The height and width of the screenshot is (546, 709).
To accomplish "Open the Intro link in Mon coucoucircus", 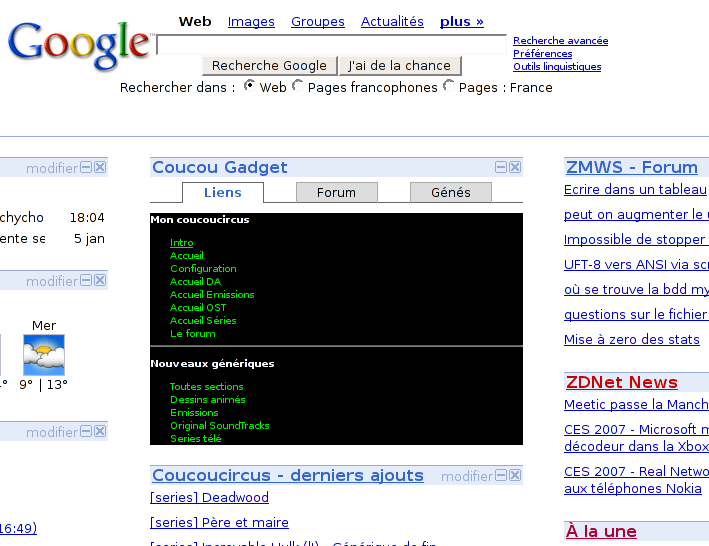I will tap(181, 243).
